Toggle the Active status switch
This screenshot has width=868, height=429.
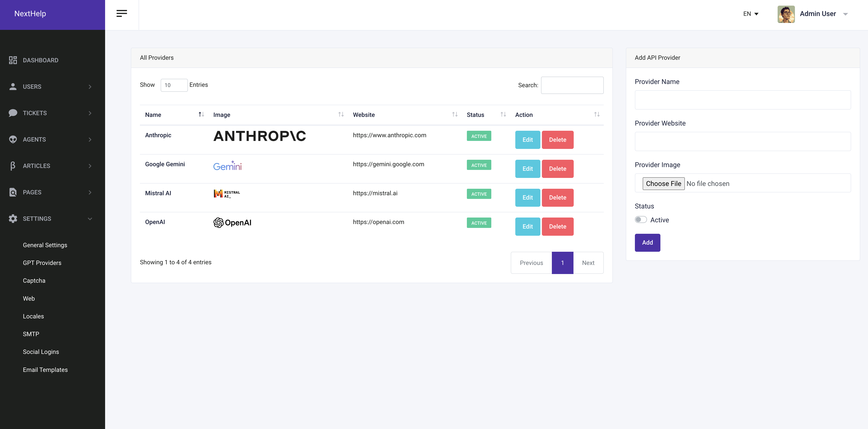[641, 219]
